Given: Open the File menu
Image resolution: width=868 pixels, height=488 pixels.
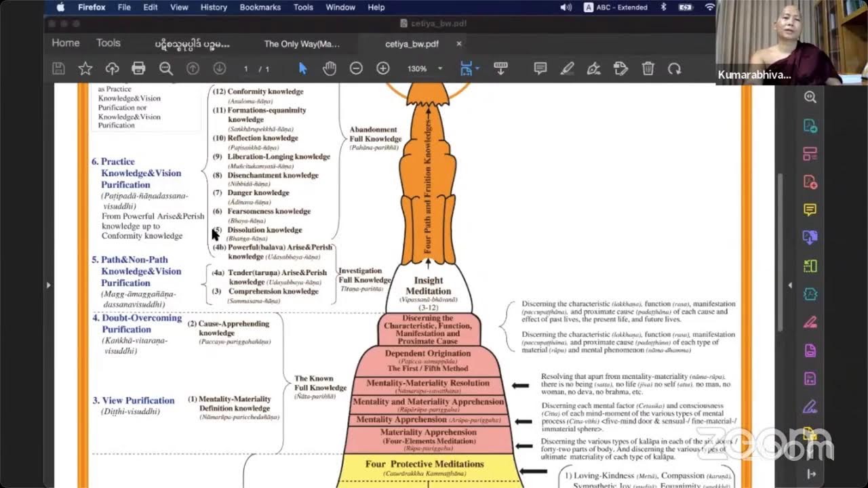Looking at the screenshot, I should click(124, 7).
